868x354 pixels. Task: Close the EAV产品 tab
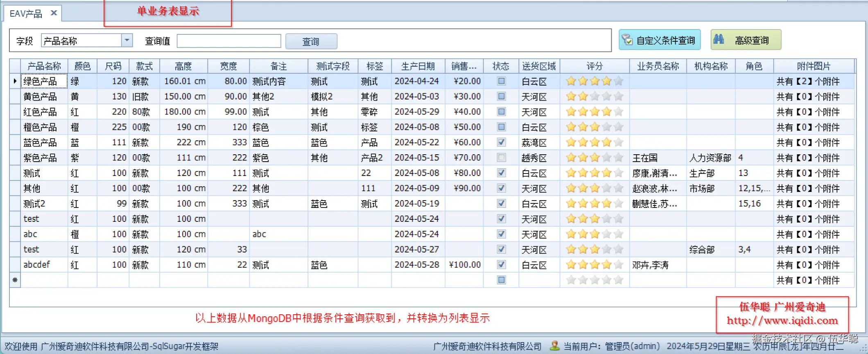54,13
